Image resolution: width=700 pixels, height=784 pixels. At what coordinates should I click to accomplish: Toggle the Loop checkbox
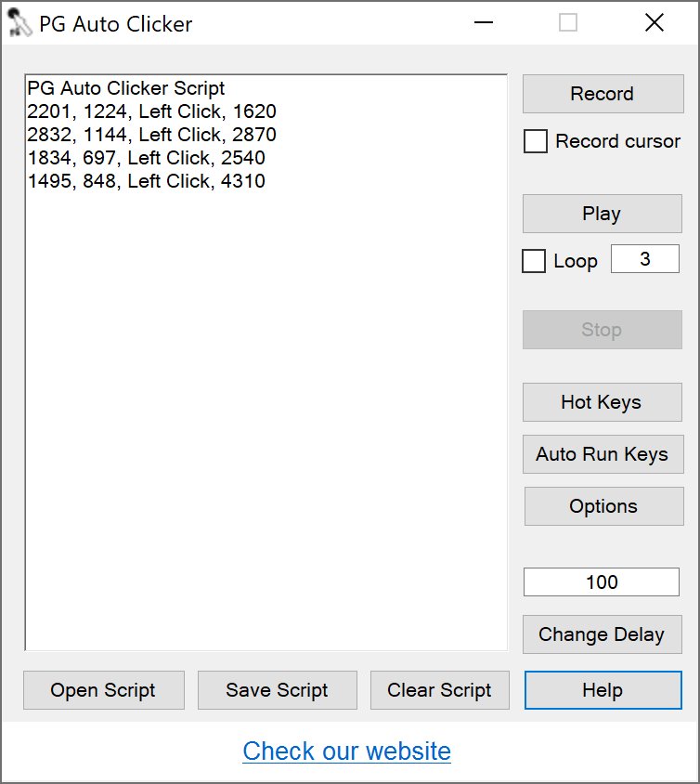pyautogui.click(x=534, y=261)
